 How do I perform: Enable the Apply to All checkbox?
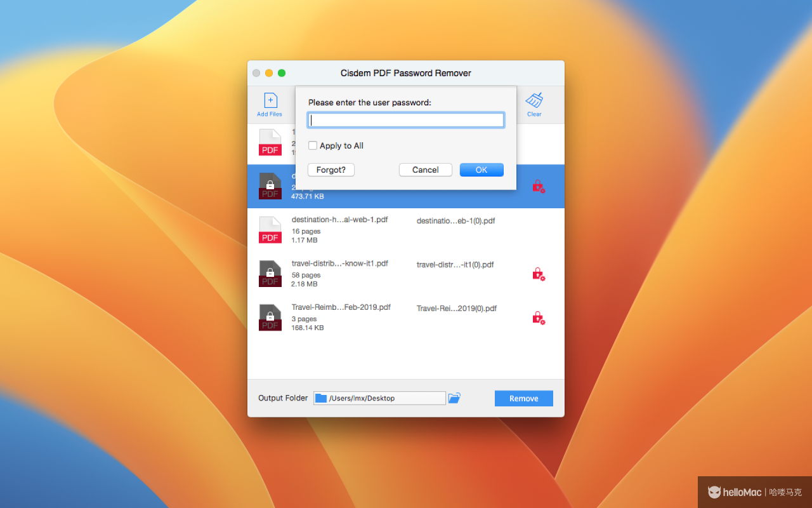[313, 145]
